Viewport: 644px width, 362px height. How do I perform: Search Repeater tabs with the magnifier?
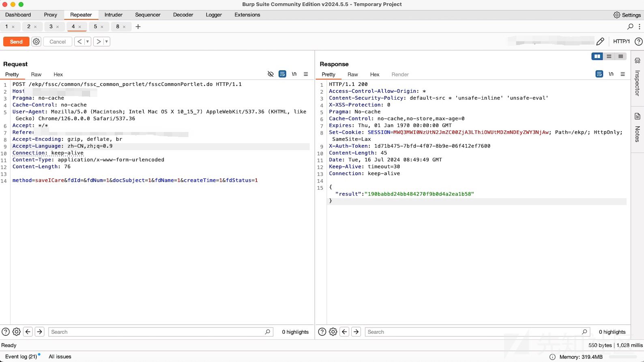[x=630, y=26]
